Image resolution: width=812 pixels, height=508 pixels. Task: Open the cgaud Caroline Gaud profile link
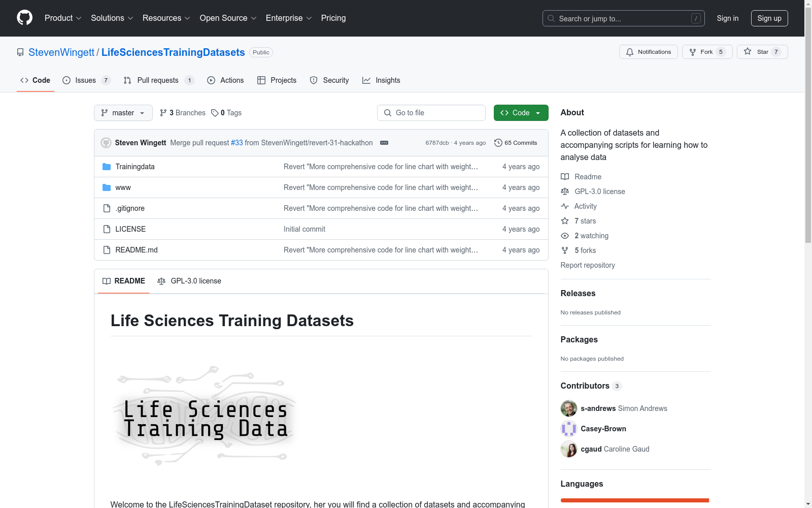click(615, 449)
